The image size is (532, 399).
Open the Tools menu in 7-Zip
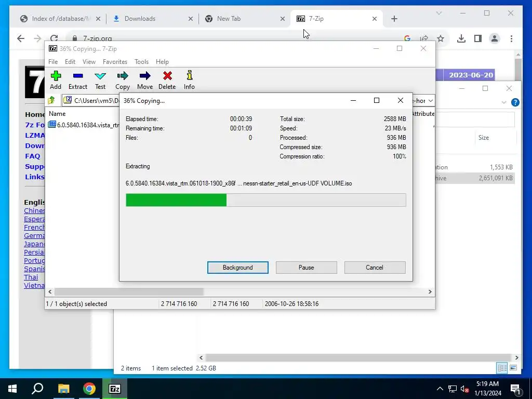coord(141,62)
